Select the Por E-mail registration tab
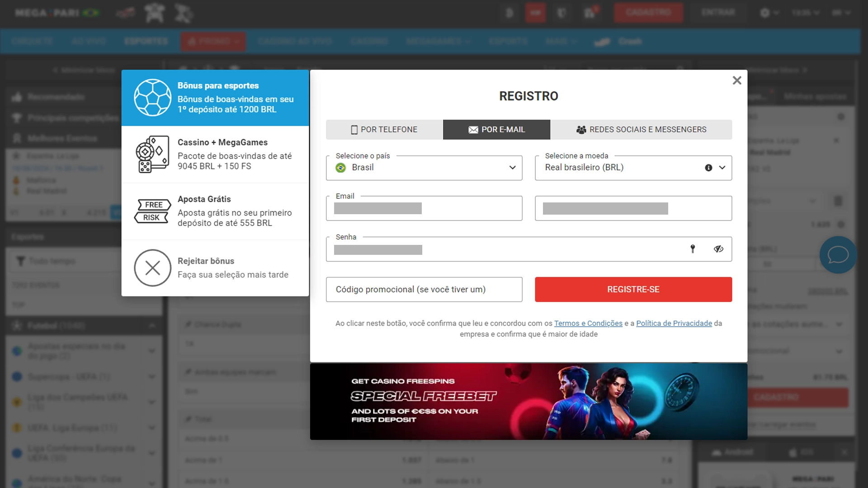 [496, 130]
